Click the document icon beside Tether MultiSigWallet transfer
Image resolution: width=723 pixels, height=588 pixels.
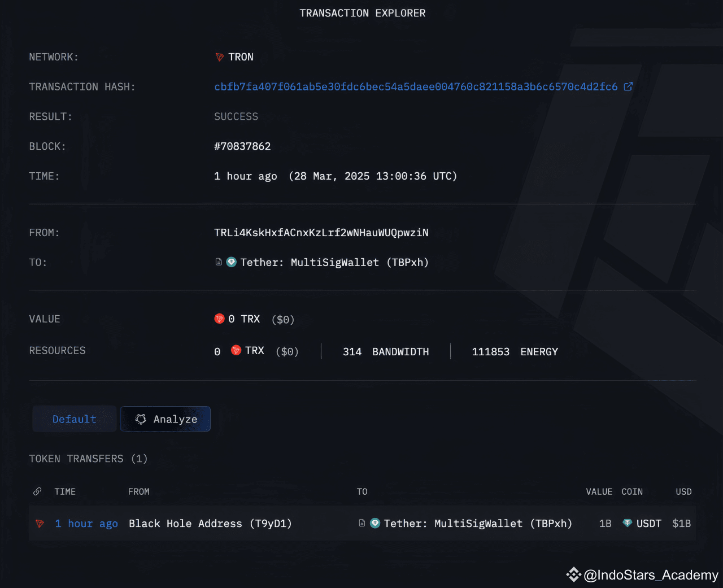362,523
